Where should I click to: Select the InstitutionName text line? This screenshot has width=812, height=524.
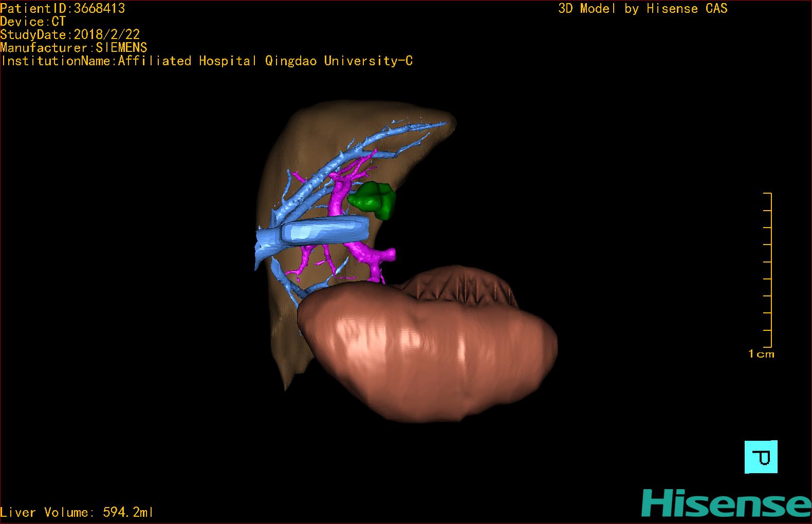[x=207, y=61]
